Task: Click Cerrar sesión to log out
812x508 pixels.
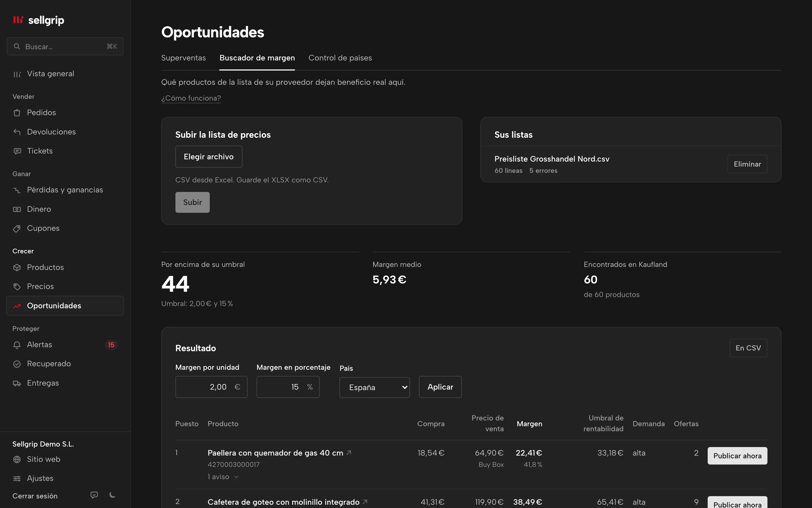Action: (x=35, y=496)
